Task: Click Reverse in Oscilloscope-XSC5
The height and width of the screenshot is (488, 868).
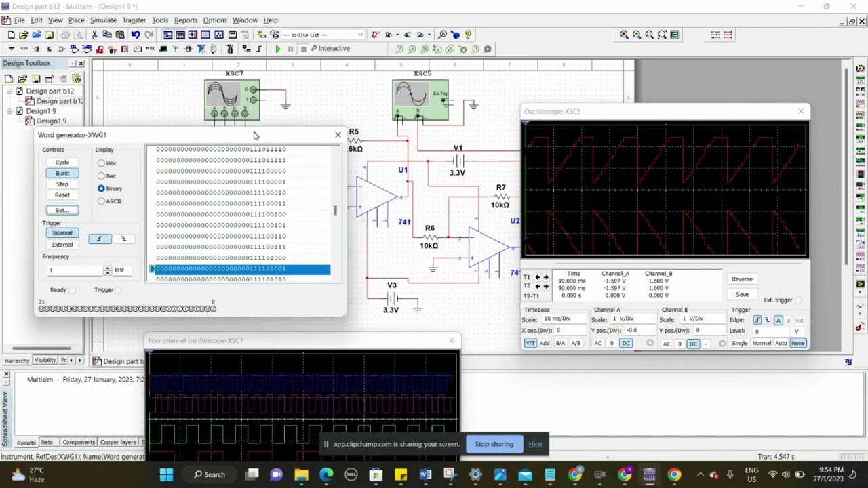Action: point(742,279)
